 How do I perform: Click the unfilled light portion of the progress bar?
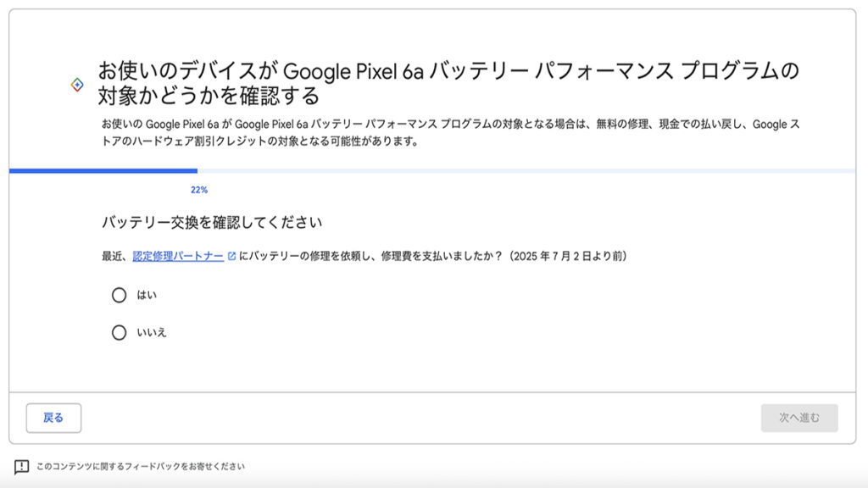[x=526, y=171]
